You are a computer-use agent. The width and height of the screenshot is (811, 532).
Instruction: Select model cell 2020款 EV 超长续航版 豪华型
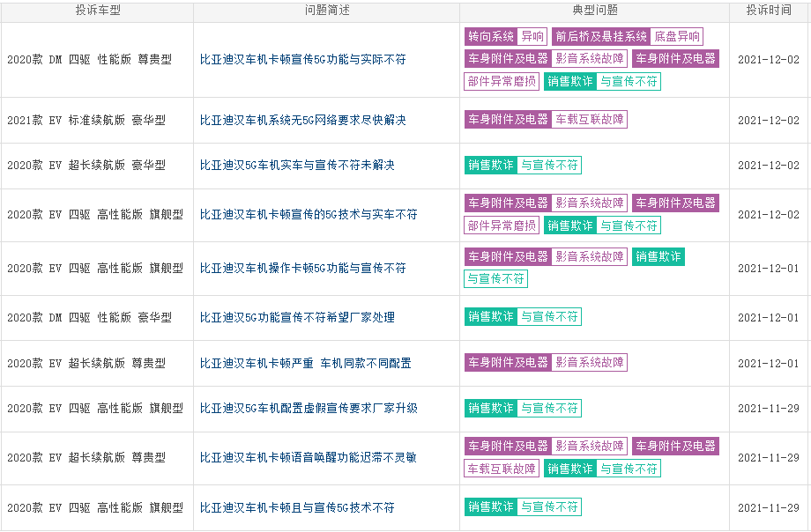pyautogui.click(x=86, y=165)
